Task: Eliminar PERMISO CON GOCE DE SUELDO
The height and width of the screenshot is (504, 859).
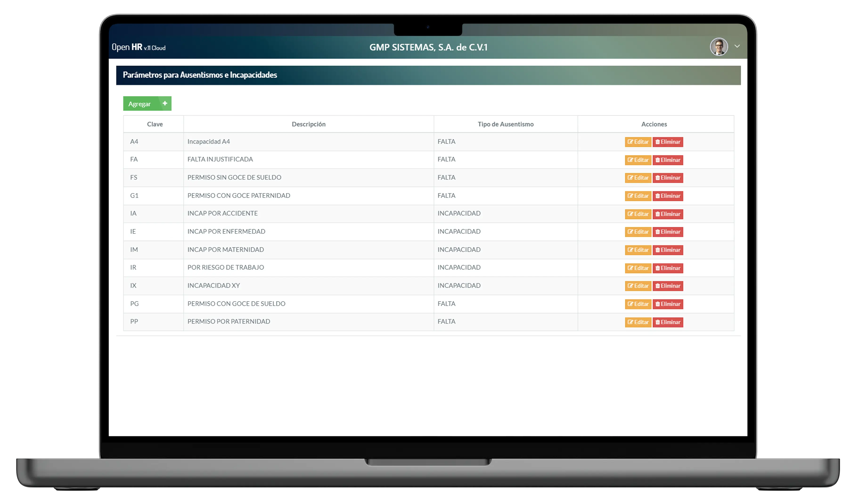Action: 668,304
